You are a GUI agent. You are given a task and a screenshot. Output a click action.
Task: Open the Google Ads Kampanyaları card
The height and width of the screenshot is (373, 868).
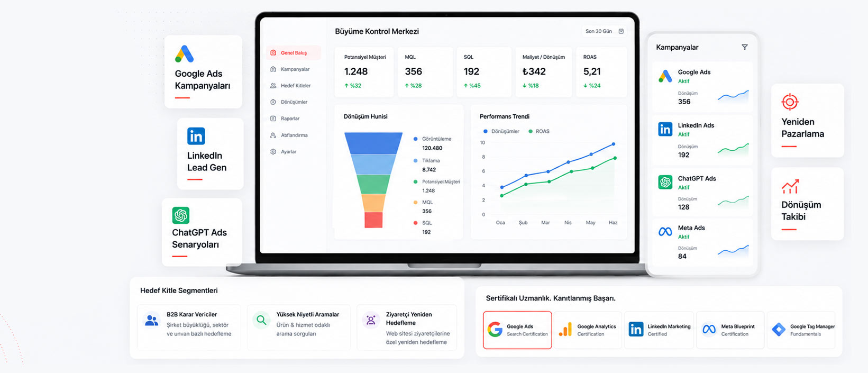point(203,72)
